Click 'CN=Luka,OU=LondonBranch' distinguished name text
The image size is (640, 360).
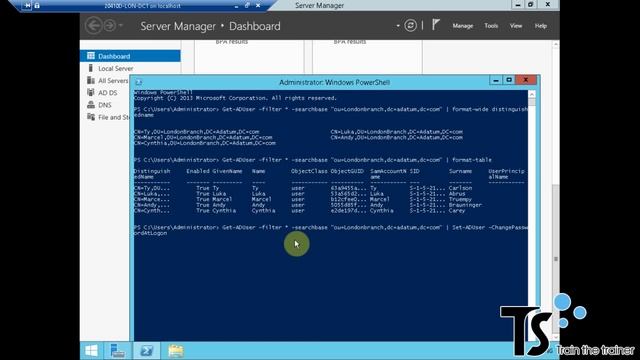pos(396,132)
